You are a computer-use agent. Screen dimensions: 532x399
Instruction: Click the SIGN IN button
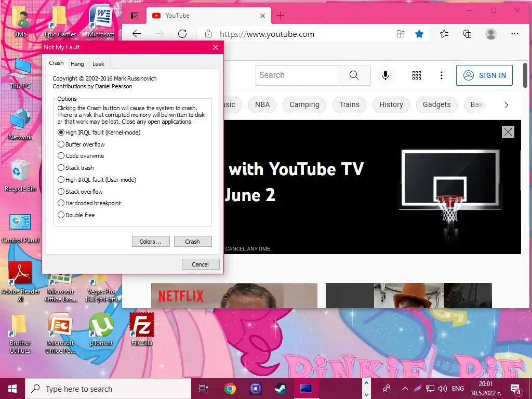(484, 75)
